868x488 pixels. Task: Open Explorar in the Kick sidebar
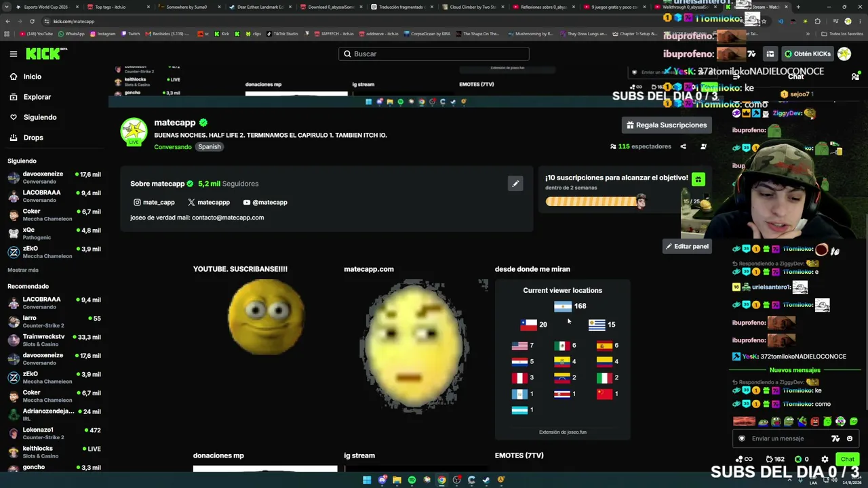(31, 97)
